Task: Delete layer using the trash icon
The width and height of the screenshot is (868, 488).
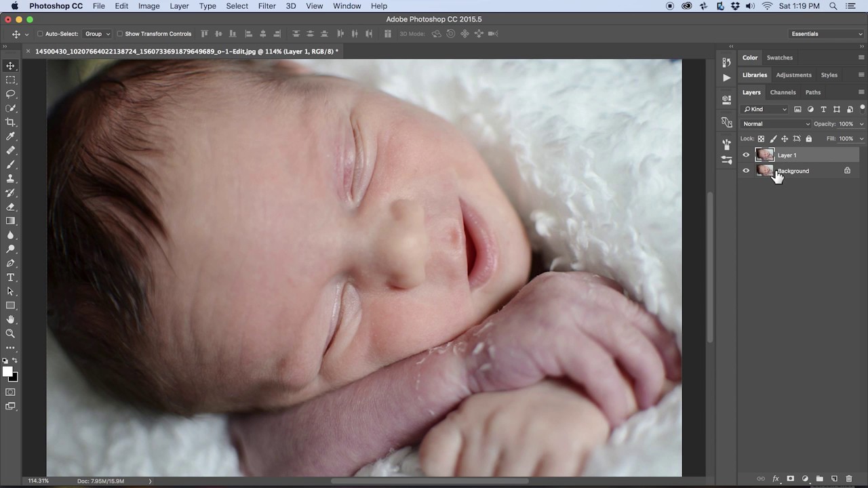Action: [x=848, y=479]
